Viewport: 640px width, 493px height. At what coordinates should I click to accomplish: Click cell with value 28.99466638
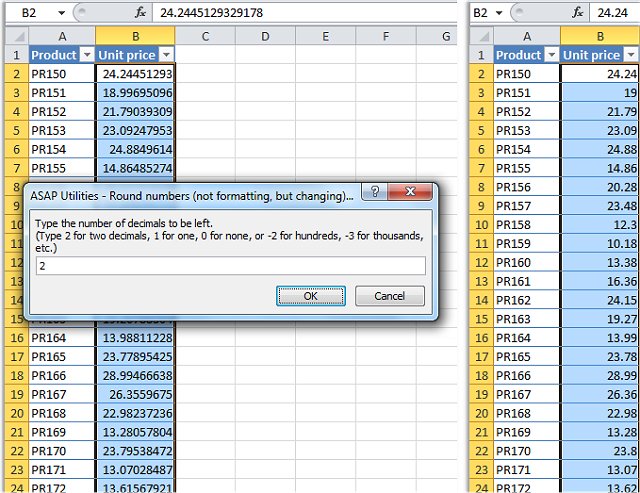click(x=135, y=375)
